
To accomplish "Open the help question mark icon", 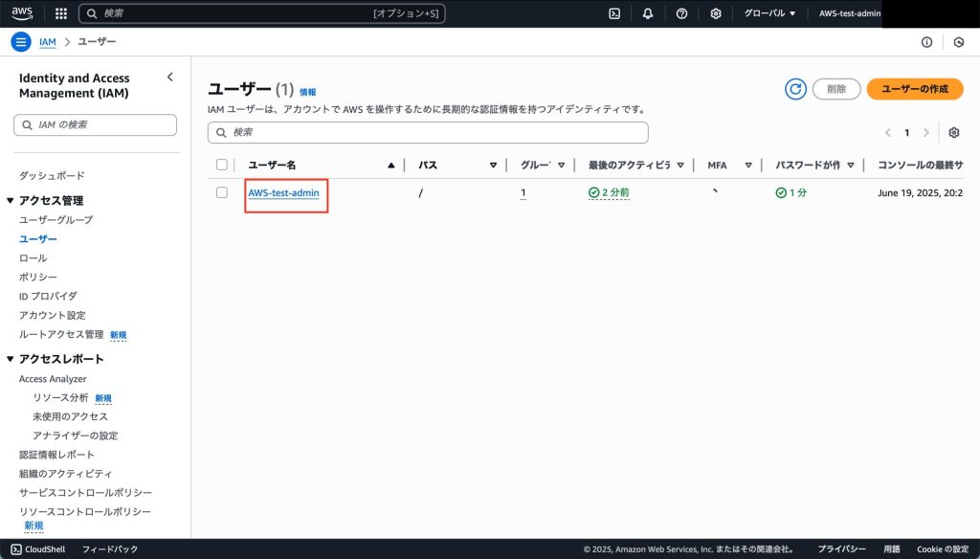I will pyautogui.click(x=681, y=13).
